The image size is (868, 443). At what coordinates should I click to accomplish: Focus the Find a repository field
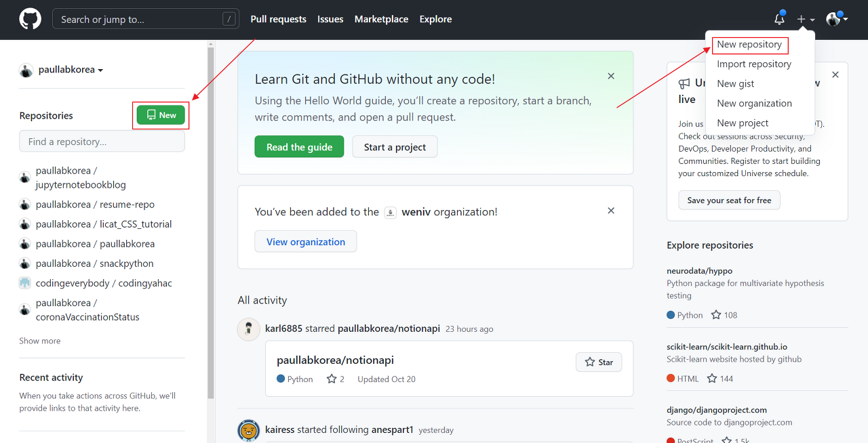[x=102, y=142]
